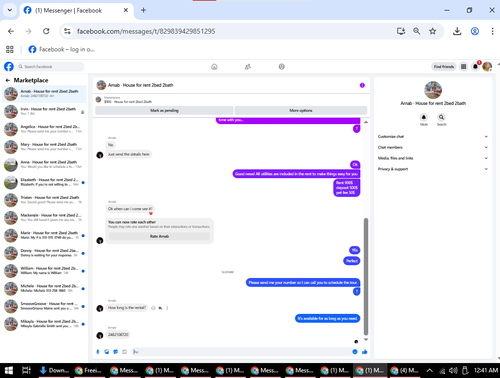The image size is (500, 378).
Task: Reply to the 'How long is the rental?' message
Action: pyautogui.click(x=160, y=308)
